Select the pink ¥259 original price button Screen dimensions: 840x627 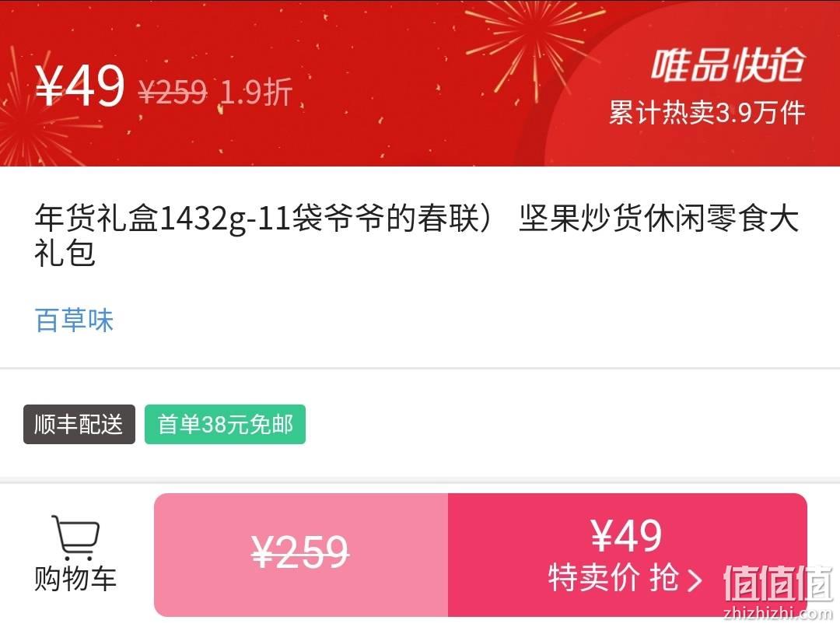pos(301,555)
